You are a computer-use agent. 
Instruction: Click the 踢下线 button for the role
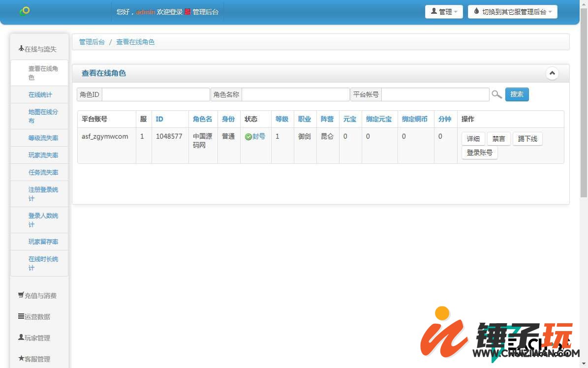coord(527,139)
